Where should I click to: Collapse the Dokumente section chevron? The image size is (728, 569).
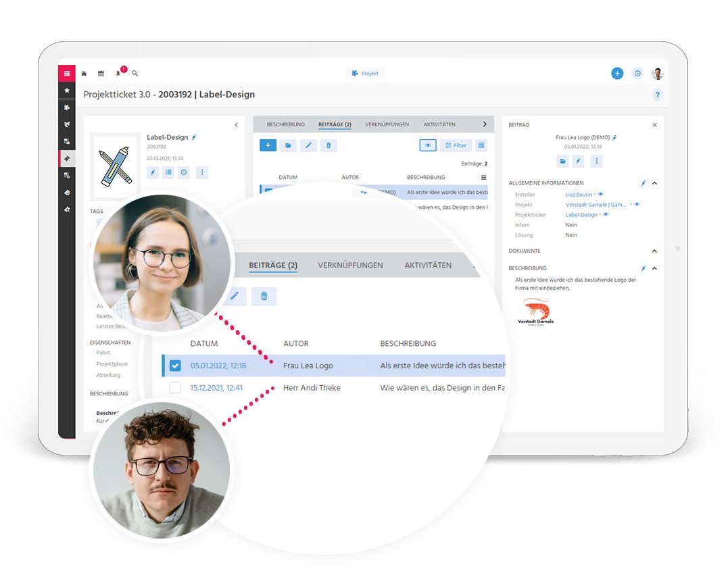pos(654,251)
